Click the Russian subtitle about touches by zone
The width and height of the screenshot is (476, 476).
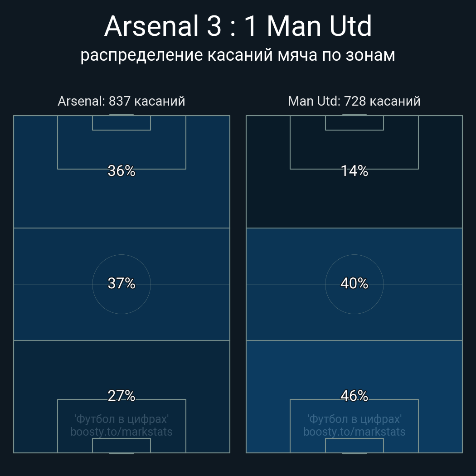[x=238, y=55]
